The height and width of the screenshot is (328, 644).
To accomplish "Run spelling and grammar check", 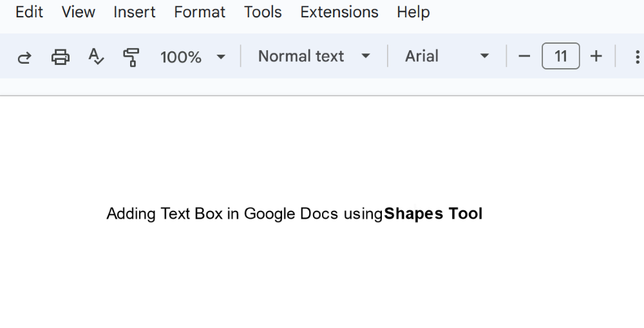I will 96,57.
